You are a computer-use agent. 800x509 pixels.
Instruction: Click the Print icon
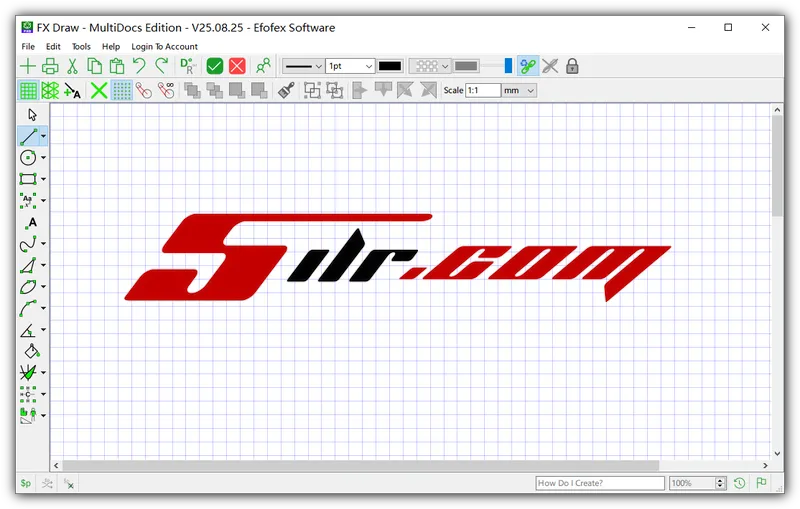pos(50,66)
